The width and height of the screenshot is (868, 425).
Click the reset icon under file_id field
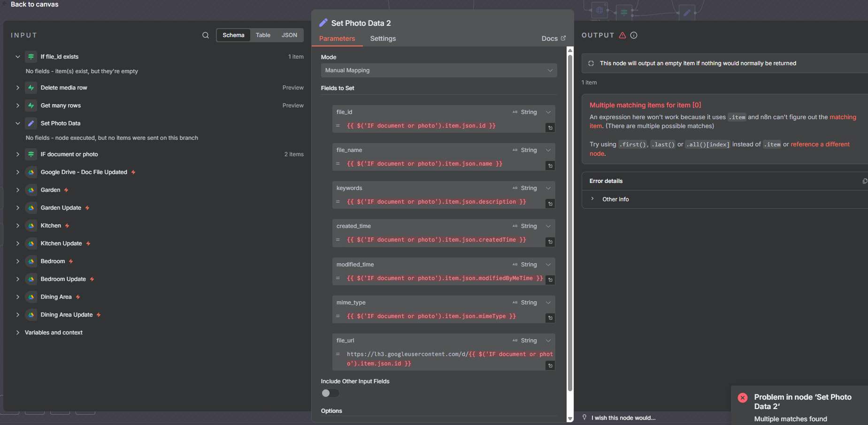click(550, 128)
